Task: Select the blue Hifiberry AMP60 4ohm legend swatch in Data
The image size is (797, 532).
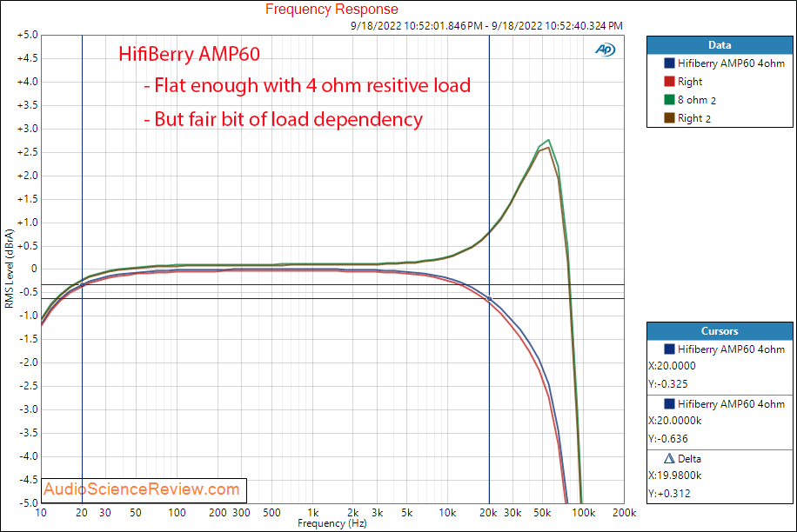Action: (x=669, y=63)
